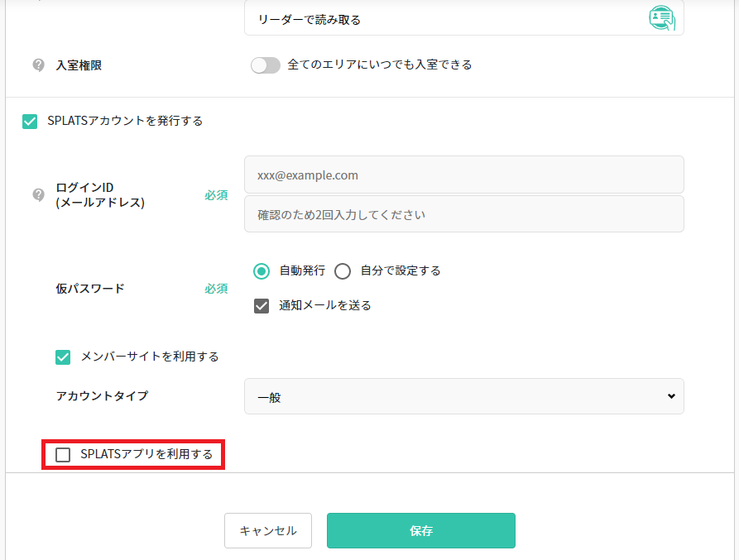Image resolution: width=739 pixels, height=560 pixels.
Task: Select the 自分で設定する radio button
Action: (343, 270)
